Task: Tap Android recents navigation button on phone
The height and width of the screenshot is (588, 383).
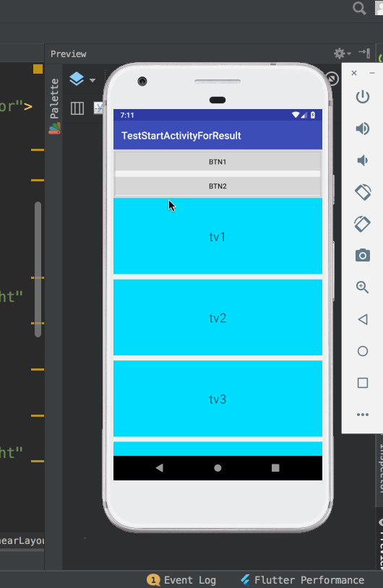Action: coord(275,467)
